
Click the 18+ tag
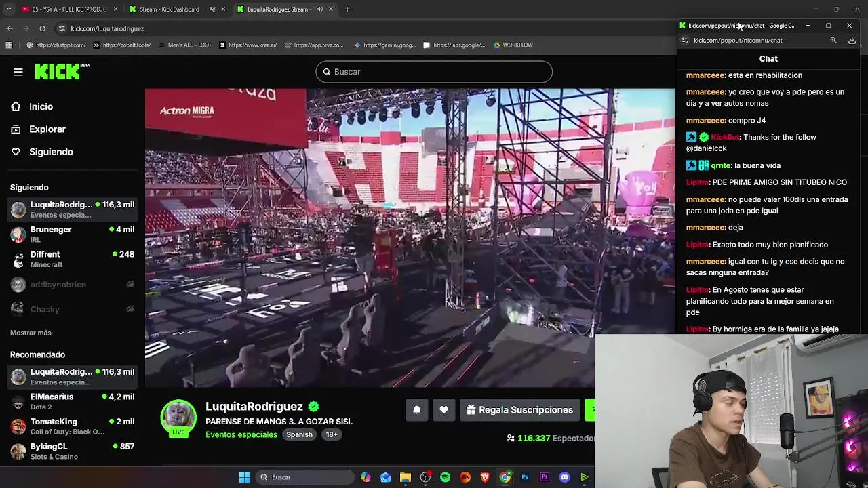(x=331, y=434)
